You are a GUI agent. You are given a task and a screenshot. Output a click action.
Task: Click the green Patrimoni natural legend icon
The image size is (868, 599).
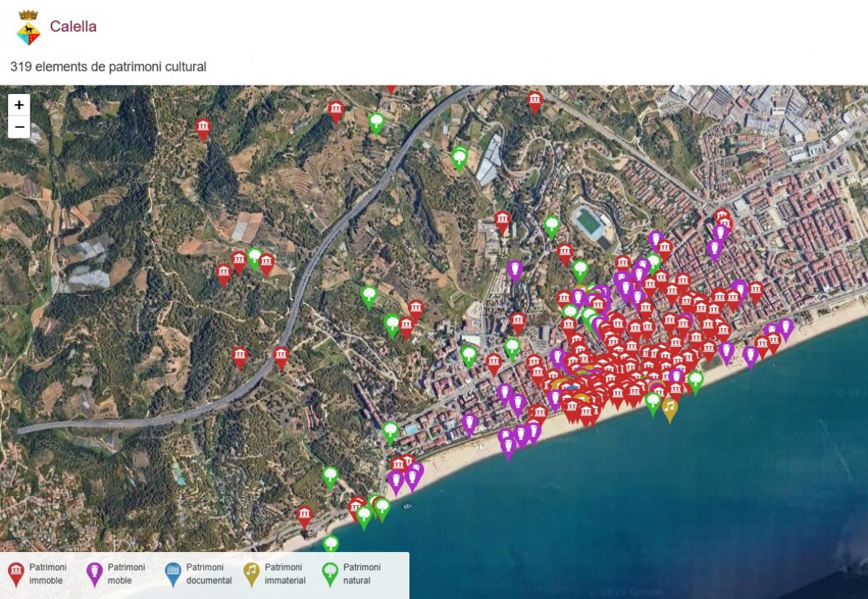[330, 574]
